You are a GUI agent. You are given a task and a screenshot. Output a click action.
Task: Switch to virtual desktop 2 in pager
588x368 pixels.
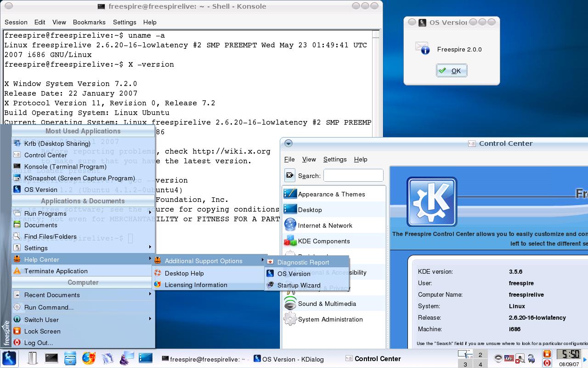[x=481, y=355]
